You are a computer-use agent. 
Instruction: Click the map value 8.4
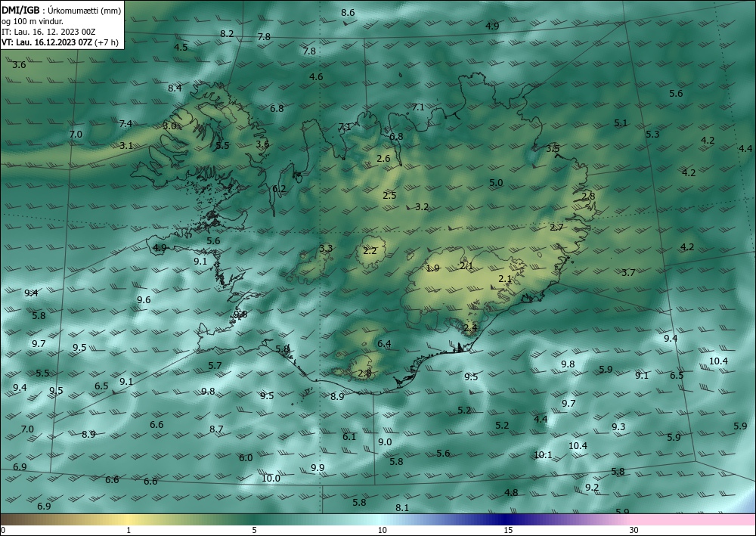175,88
